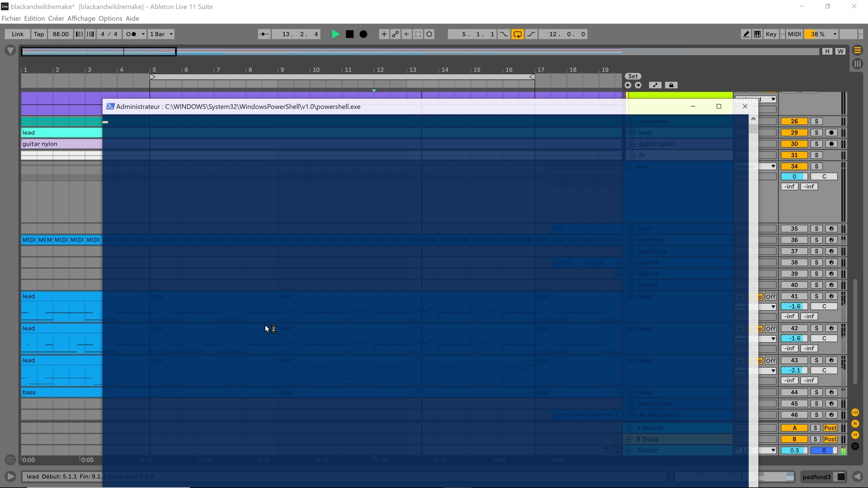Open track 42 midi input dropdown
This screenshot has height=488, width=868.
[756, 339]
